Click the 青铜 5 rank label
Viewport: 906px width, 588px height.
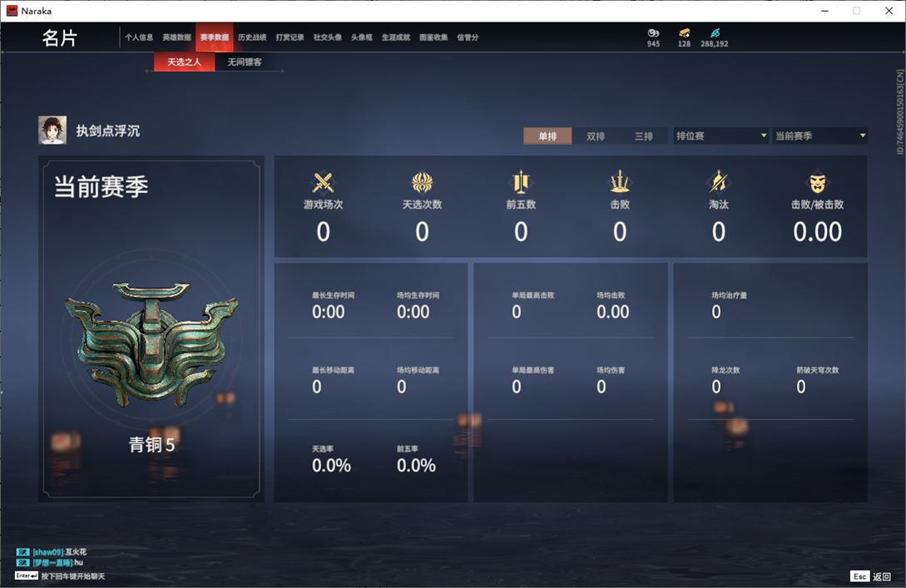[151, 445]
